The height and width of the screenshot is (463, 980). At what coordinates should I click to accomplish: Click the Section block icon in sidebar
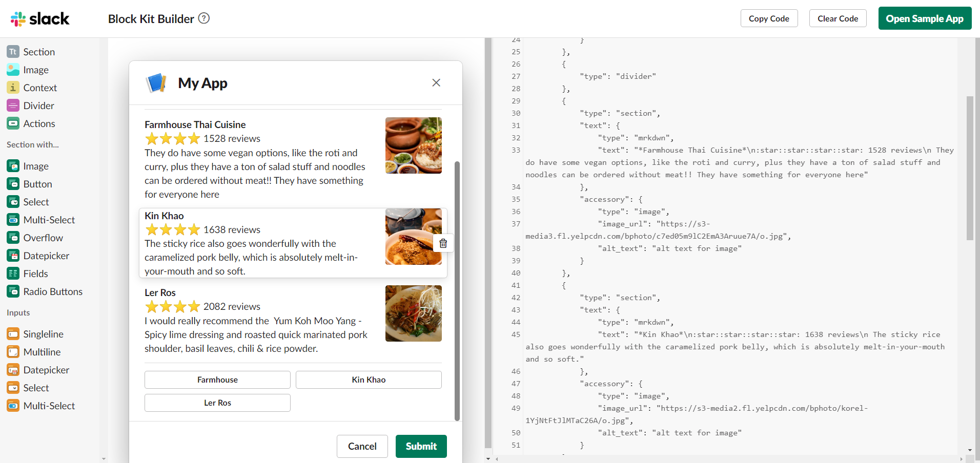pyautogui.click(x=13, y=52)
